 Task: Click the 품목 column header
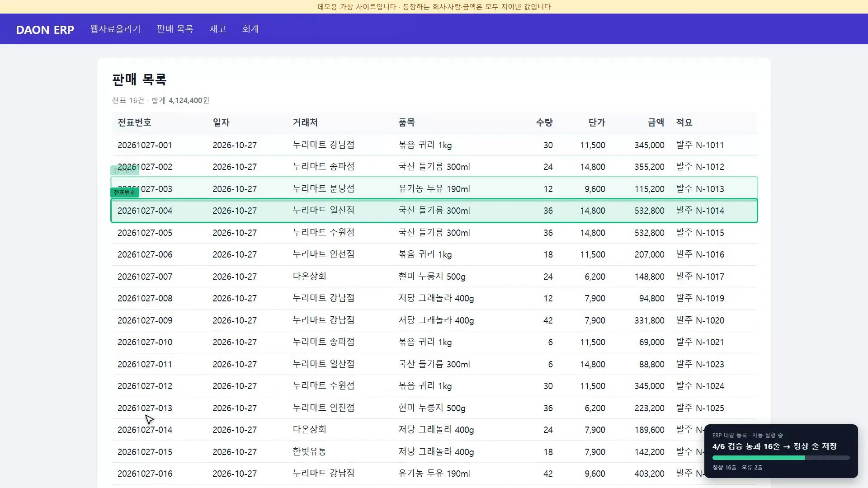pos(406,122)
